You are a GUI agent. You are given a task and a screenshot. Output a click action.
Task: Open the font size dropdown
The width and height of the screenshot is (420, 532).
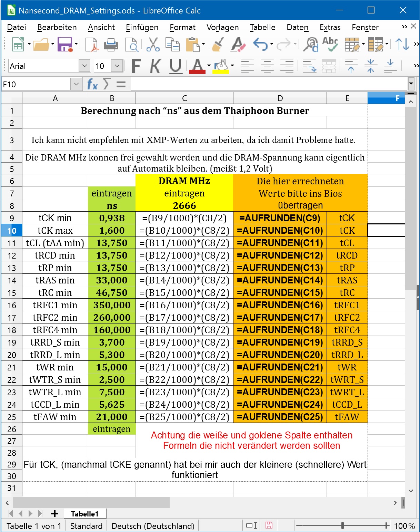coord(117,66)
